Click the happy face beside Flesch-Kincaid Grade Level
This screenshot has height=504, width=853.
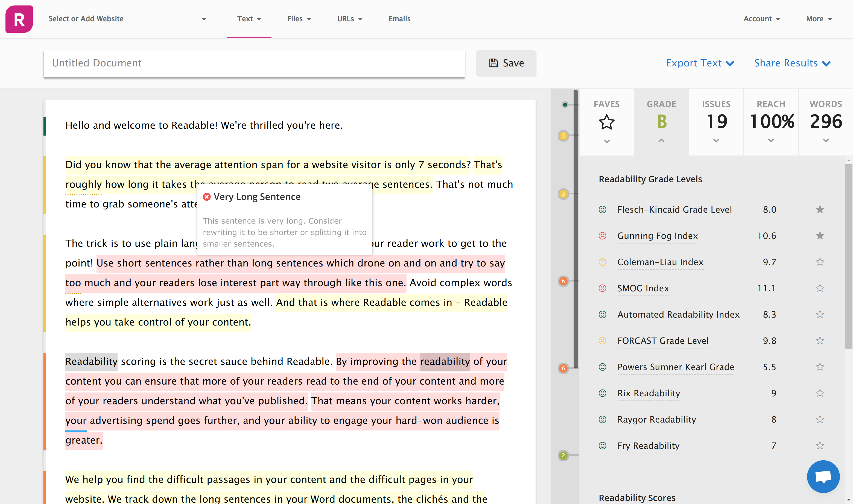click(x=603, y=210)
